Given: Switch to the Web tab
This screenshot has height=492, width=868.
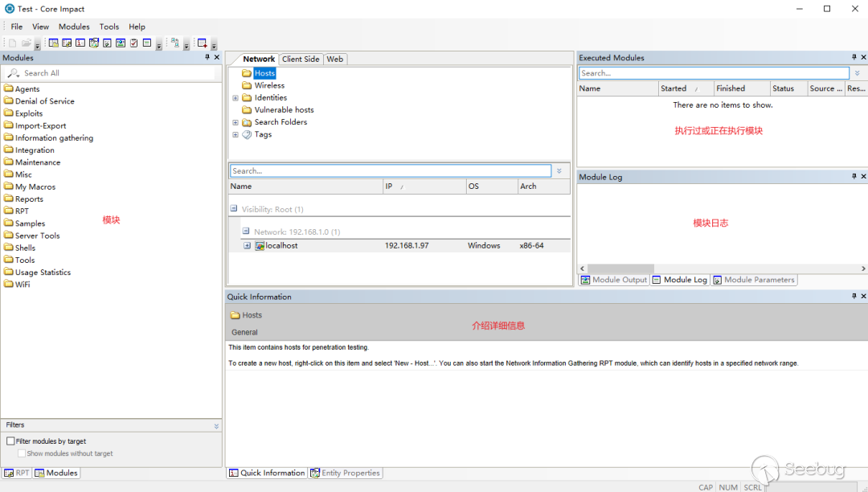Looking at the screenshot, I should [335, 59].
